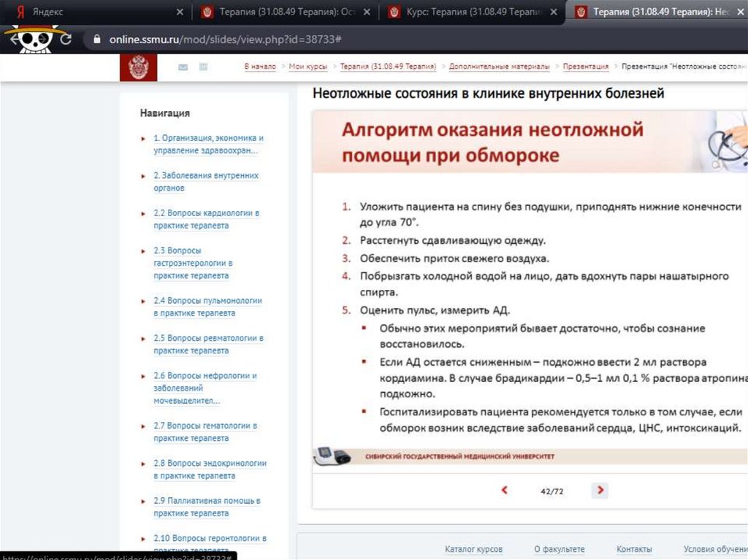Open '2. Заболевания внутренних органов' section
This screenshot has height=560, width=748.
pos(206,182)
